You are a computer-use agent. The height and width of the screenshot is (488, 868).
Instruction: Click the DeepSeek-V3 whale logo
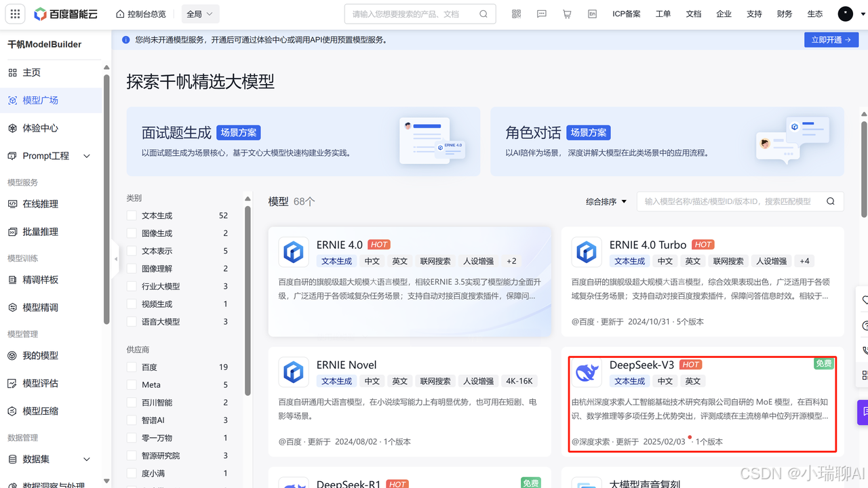[x=587, y=373]
